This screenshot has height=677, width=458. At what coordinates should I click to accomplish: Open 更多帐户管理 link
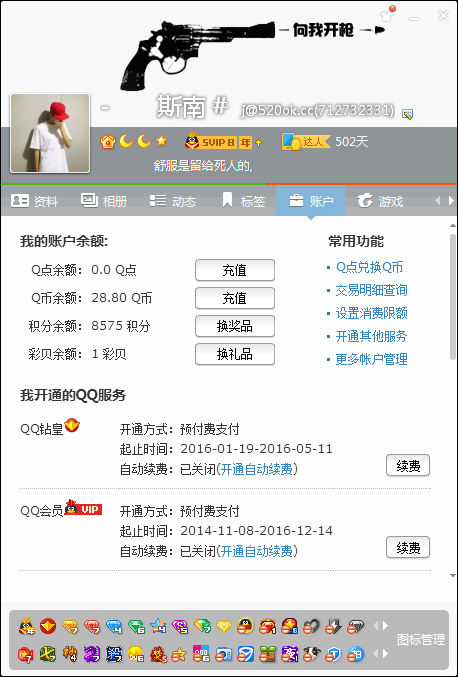tap(372, 359)
